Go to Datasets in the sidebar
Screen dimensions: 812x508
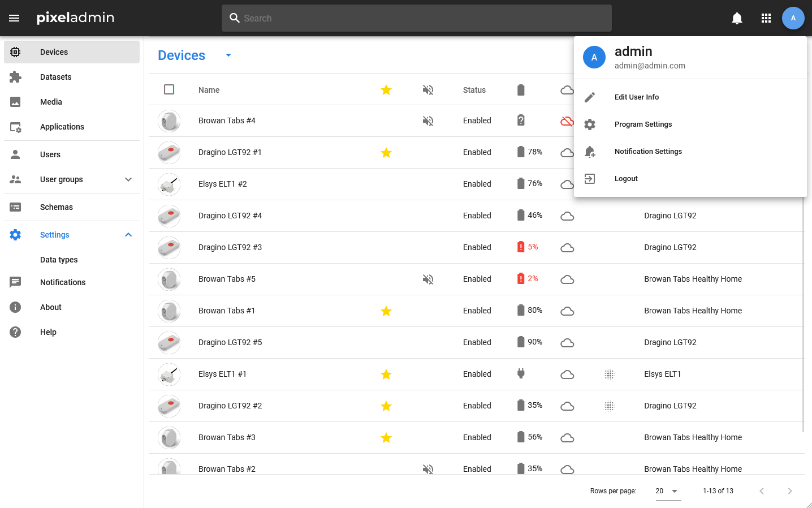[56, 77]
